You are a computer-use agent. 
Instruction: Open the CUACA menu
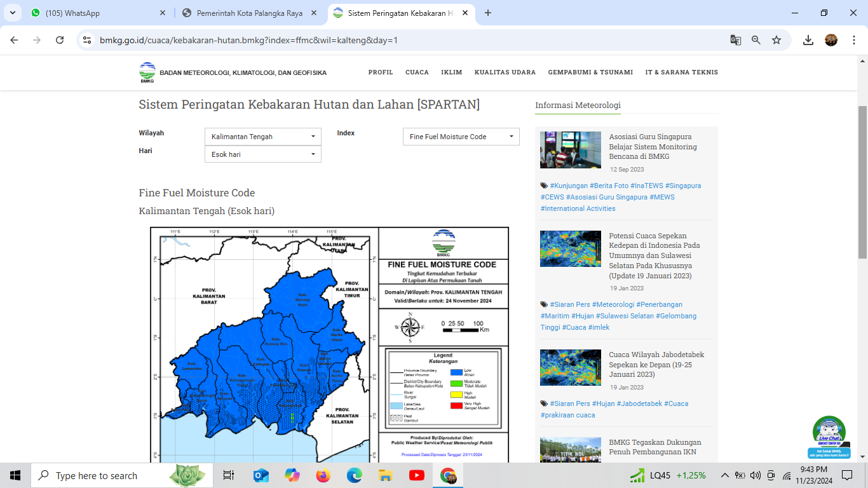(417, 72)
